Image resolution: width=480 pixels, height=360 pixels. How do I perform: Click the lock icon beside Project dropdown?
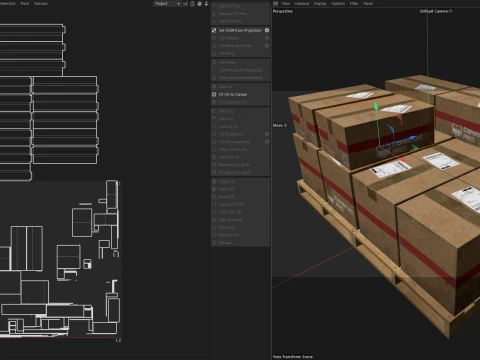(192, 4)
